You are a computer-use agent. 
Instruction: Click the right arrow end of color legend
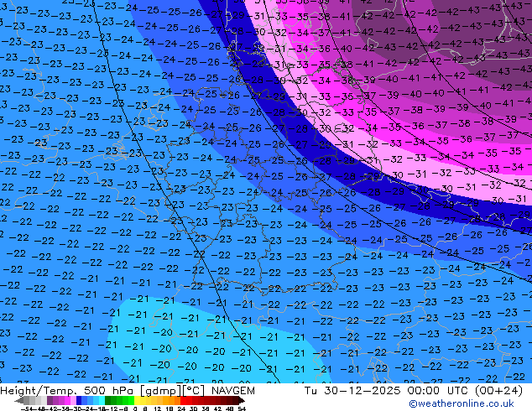[242, 401]
